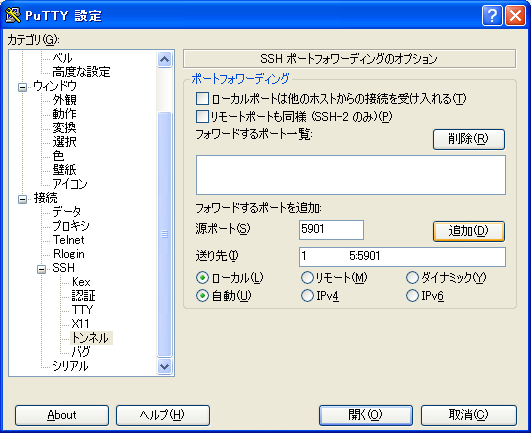This screenshot has width=531, height=433.
Task: Click the title bar help question mark
Action: [492, 16]
